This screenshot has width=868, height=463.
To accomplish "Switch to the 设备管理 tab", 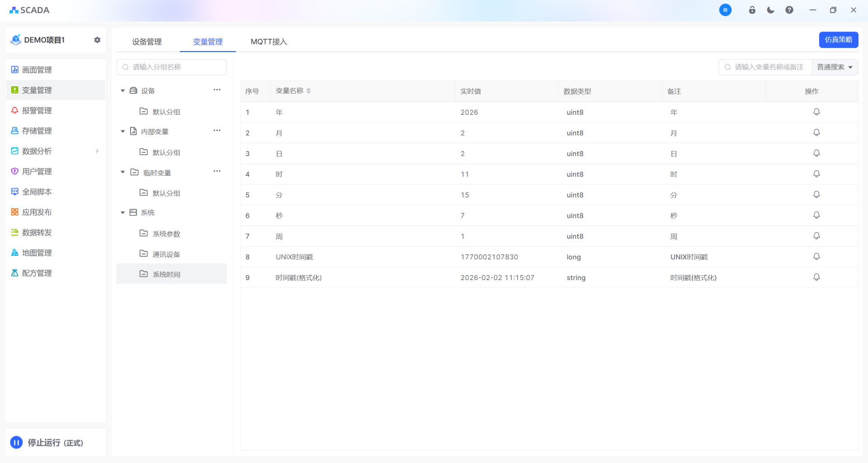I will 146,42.
